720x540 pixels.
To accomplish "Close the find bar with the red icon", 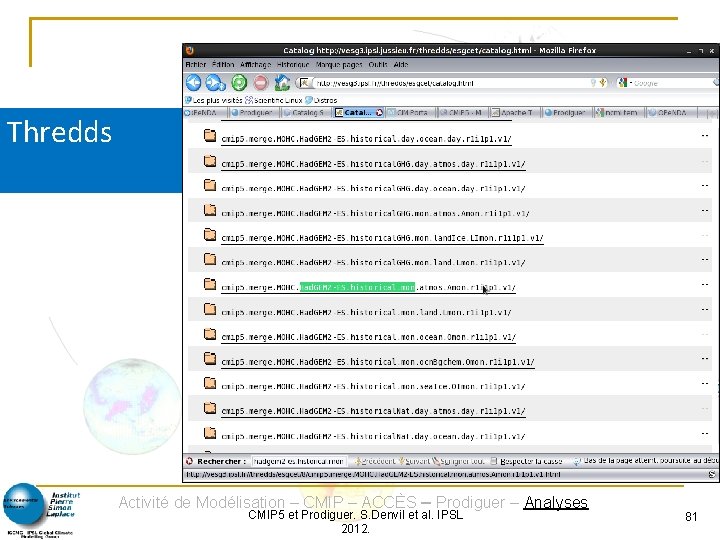I will (189, 461).
